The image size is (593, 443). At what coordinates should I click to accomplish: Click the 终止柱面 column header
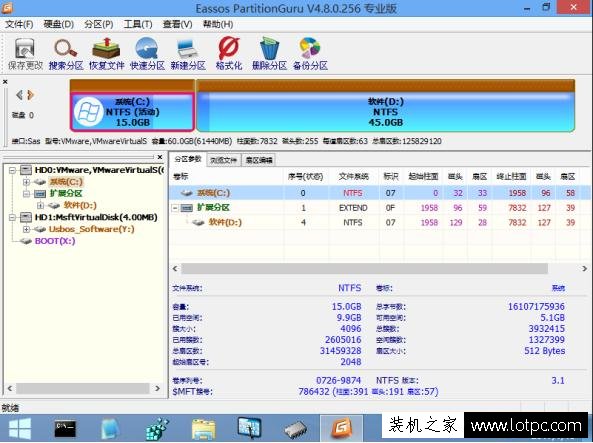(x=511, y=176)
